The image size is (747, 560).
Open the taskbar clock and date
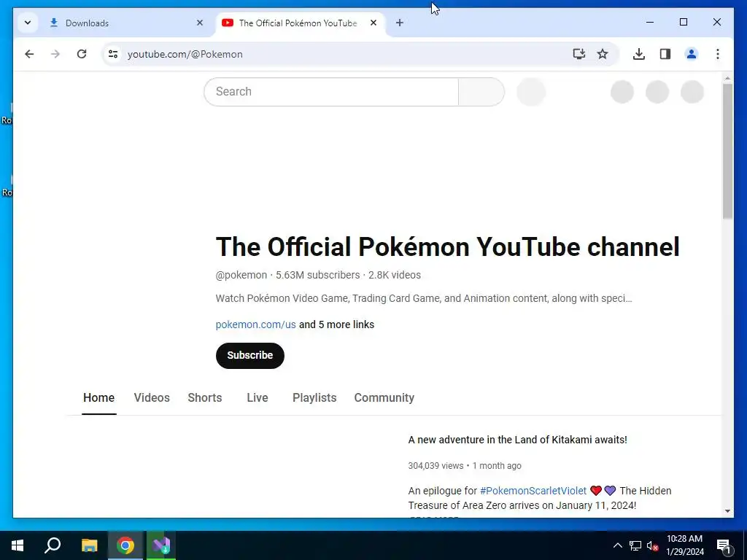(684, 545)
